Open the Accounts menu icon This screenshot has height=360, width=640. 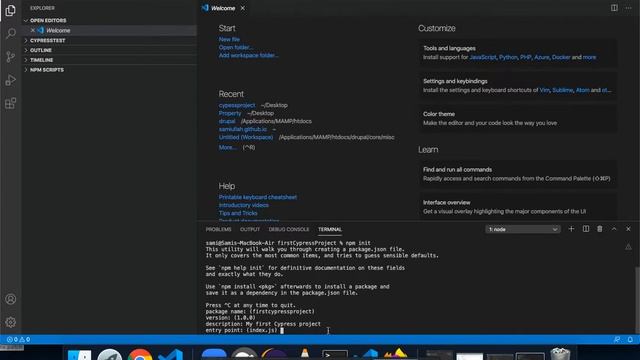click(11, 299)
